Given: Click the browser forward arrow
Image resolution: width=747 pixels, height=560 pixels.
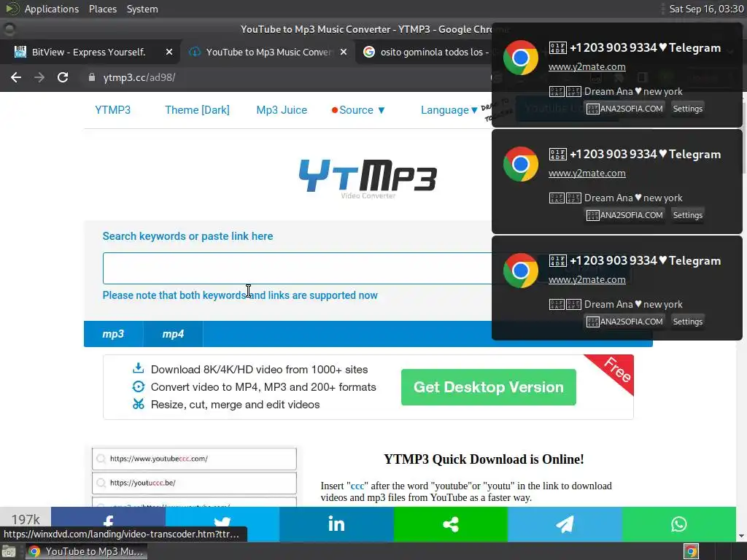Looking at the screenshot, I should 39,77.
